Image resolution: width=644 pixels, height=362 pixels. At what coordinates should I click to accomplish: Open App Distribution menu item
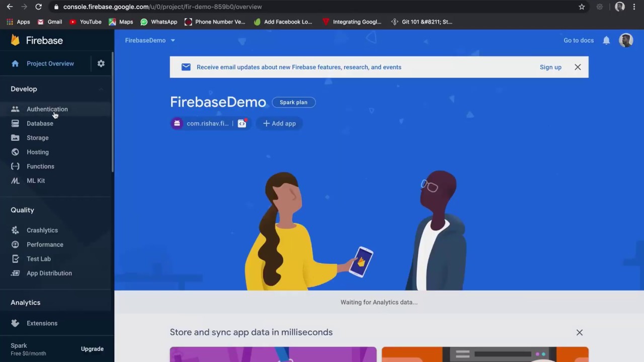[49, 273]
